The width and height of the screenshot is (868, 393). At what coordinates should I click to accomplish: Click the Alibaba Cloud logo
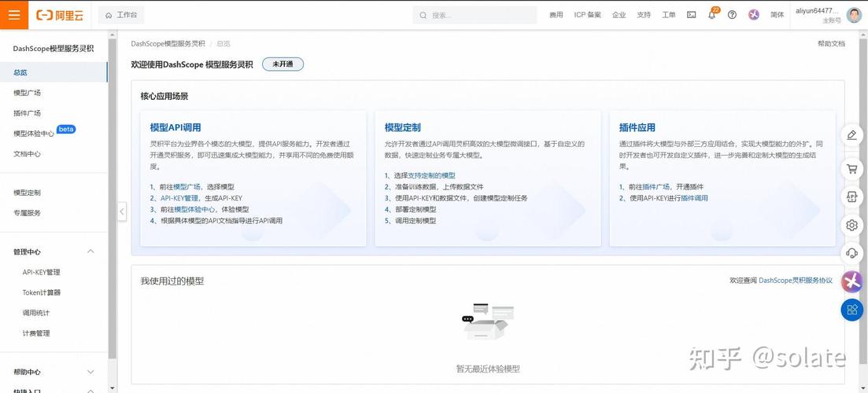60,15
